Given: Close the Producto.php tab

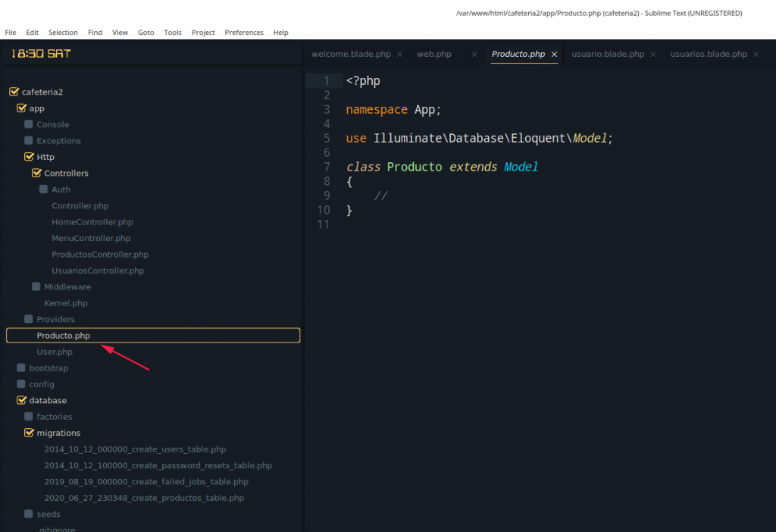Looking at the screenshot, I should (554, 55).
